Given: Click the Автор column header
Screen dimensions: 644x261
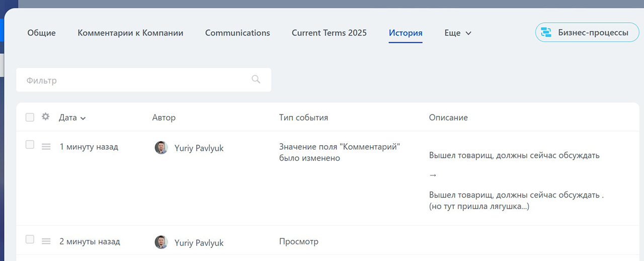Looking at the screenshot, I should (x=164, y=118).
